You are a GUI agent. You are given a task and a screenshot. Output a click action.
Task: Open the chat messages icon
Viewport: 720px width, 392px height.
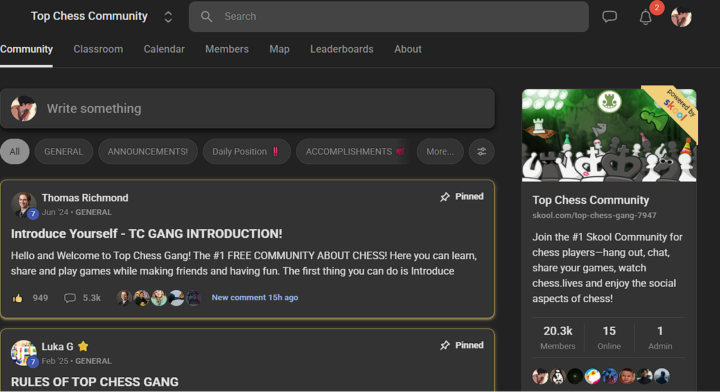609,17
